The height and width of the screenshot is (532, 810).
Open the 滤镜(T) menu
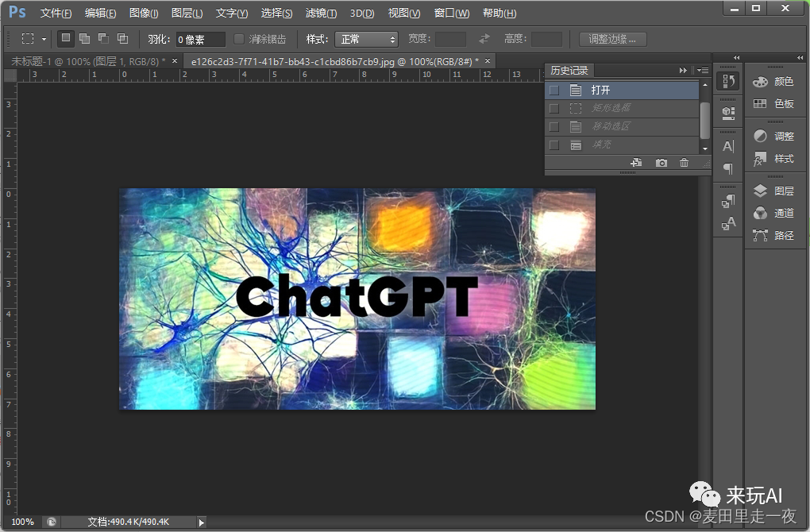click(x=321, y=13)
